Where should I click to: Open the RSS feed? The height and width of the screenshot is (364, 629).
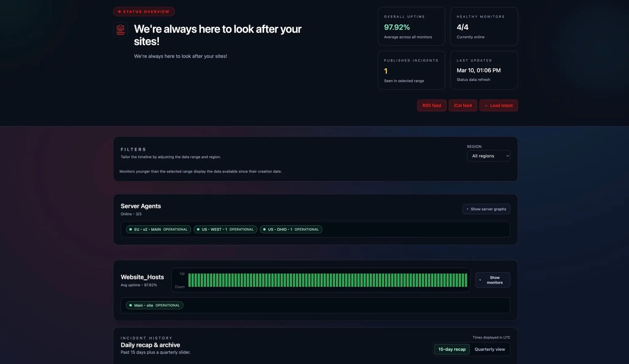(432, 105)
